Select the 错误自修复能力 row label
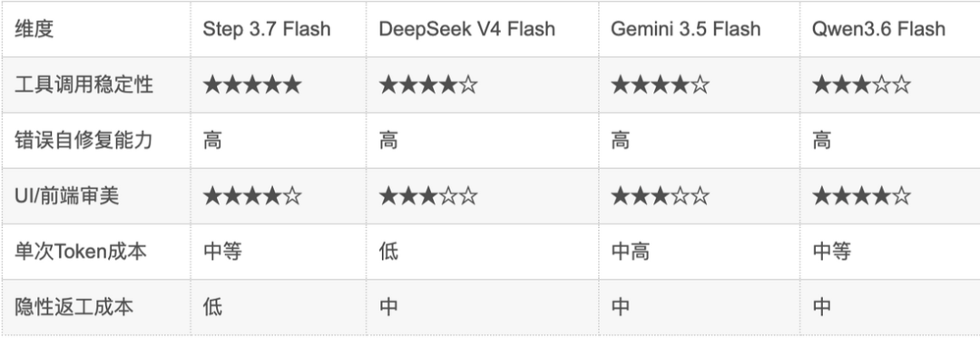 tap(83, 140)
